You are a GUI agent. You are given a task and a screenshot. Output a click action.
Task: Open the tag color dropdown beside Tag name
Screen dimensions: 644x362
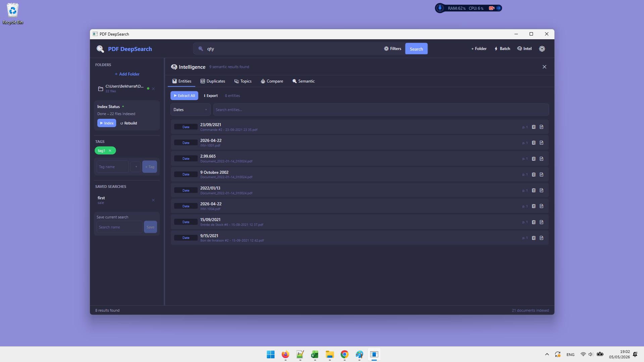136,167
